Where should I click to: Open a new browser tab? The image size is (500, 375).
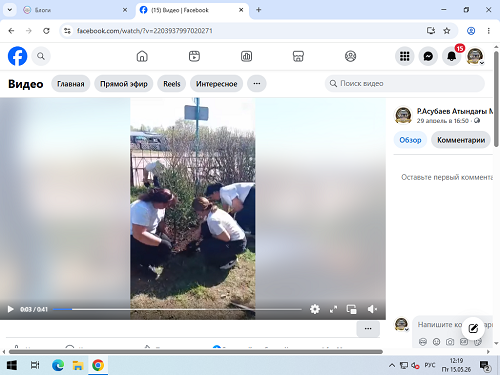coord(259,10)
